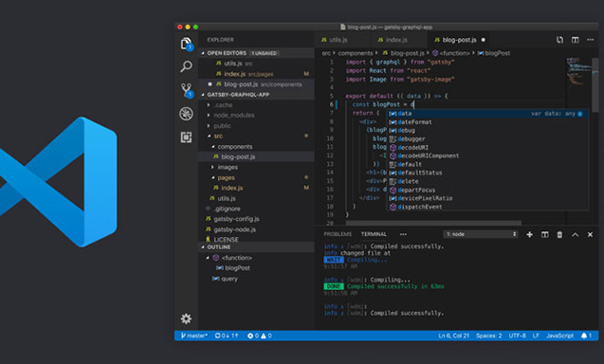Choose the decodeURIComponent suggestion
Screen dimensions: 604x364
click(487, 156)
